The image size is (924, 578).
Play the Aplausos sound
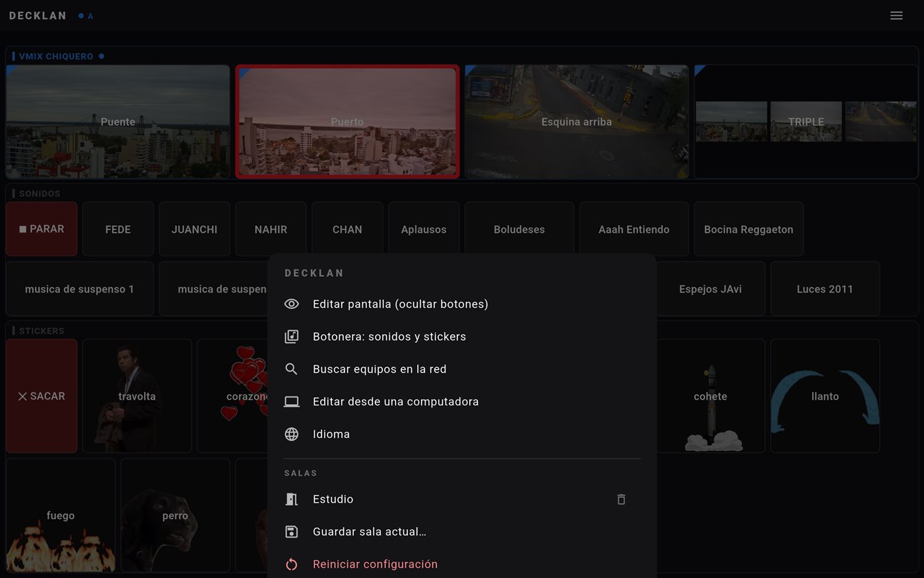coord(424,229)
